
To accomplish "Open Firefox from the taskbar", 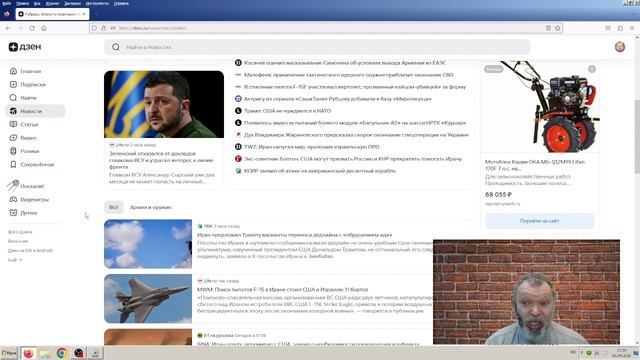I will tap(28, 353).
